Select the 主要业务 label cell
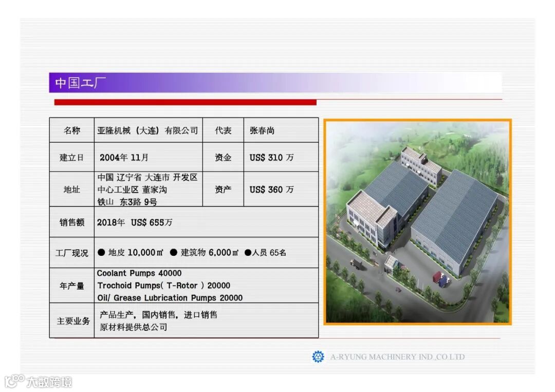Screen dimensions: 555x392 pyautogui.click(x=72, y=321)
